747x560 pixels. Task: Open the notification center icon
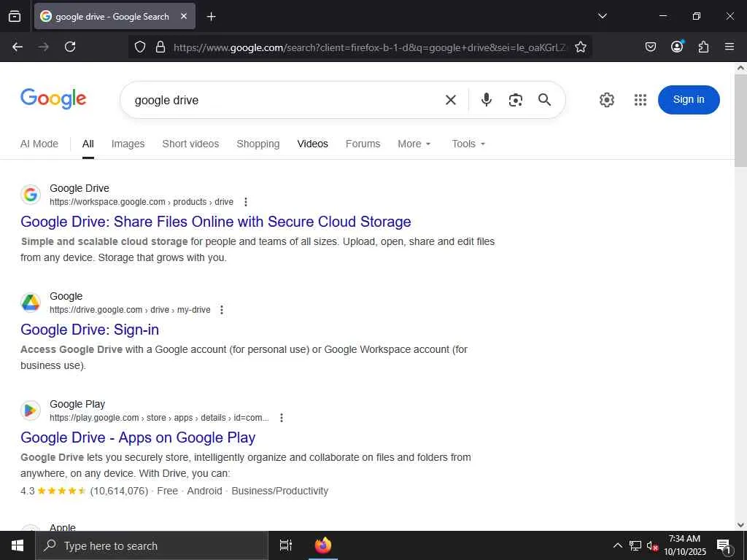[724, 546]
